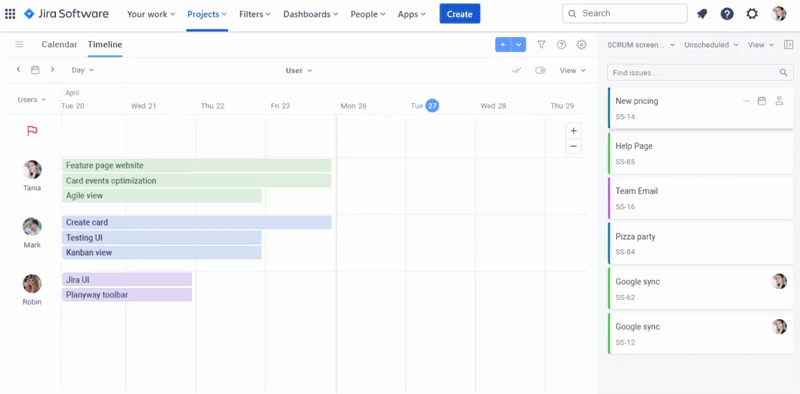
Task: Click Robin's avatar
Action: 32,284
